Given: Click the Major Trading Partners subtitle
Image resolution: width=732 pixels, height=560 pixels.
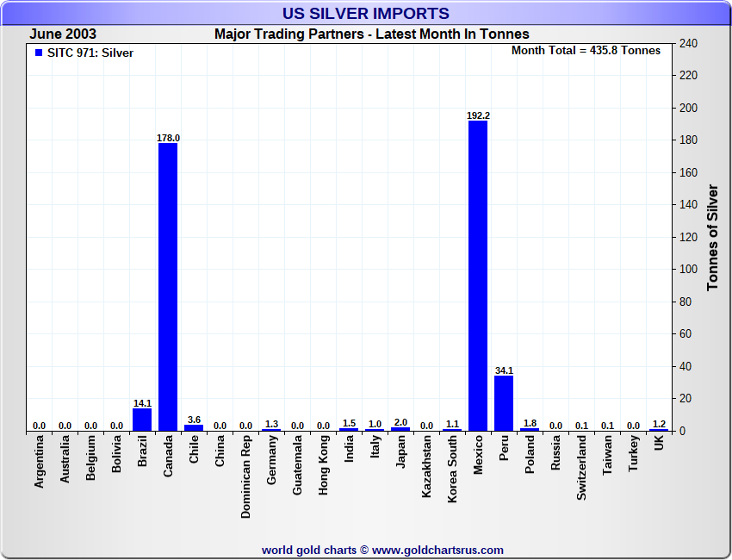Looking at the screenshot, I should pyautogui.click(x=371, y=34).
